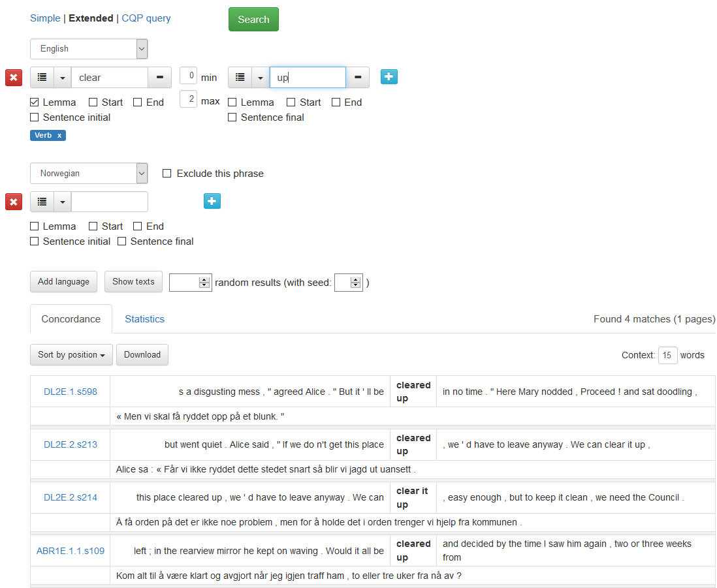Click the min interval field
Image resolution: width=717 pixels, height=588 pixels.
point(189,76)
